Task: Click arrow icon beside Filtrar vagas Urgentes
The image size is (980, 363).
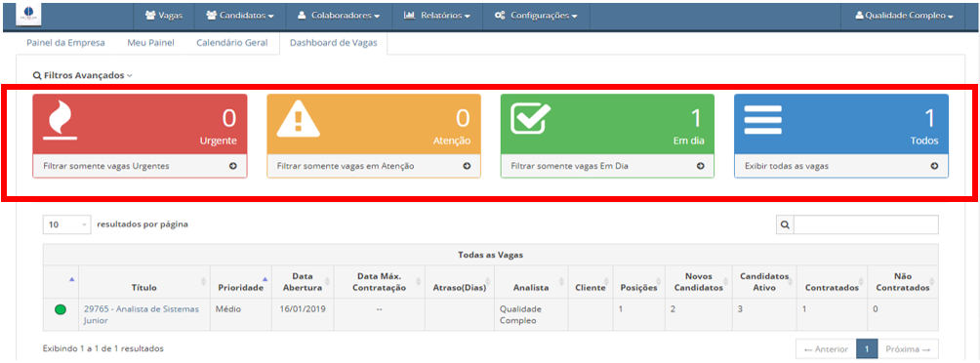Action: coord(232,166)
